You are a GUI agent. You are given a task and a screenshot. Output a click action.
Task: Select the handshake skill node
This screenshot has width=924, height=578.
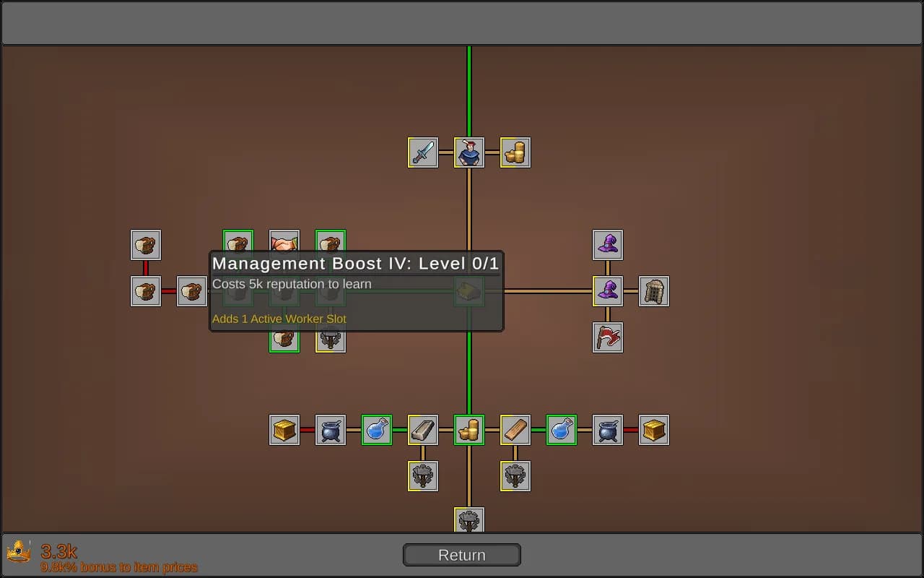[284, 241]
